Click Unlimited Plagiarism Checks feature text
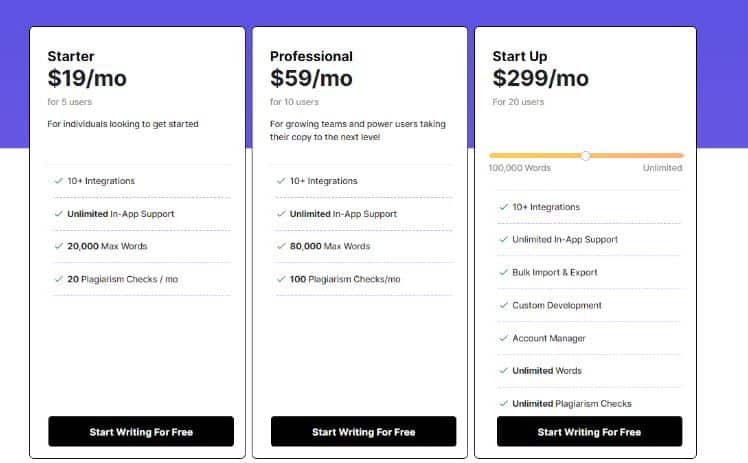The height and width of the screenshot is (463, 748). pyautogui.click(x=571, y=403)
